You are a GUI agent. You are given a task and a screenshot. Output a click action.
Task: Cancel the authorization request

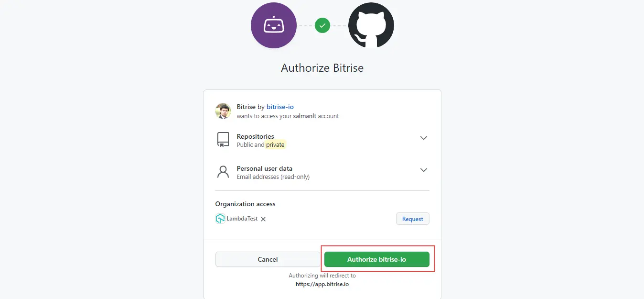click(x=268, y=259)
